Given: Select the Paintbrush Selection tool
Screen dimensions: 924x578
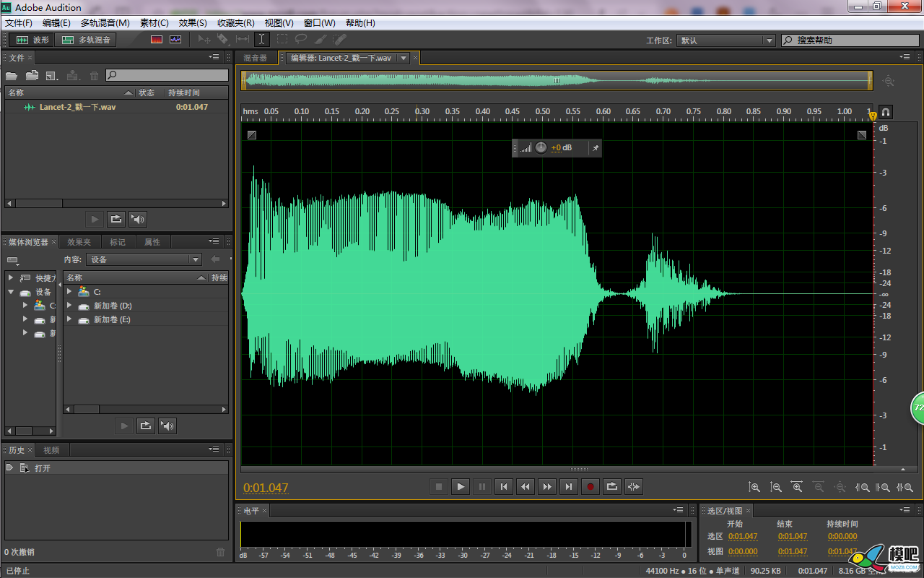Looking at the screenshot, I should pyautogui.click(x=321, y=40).
